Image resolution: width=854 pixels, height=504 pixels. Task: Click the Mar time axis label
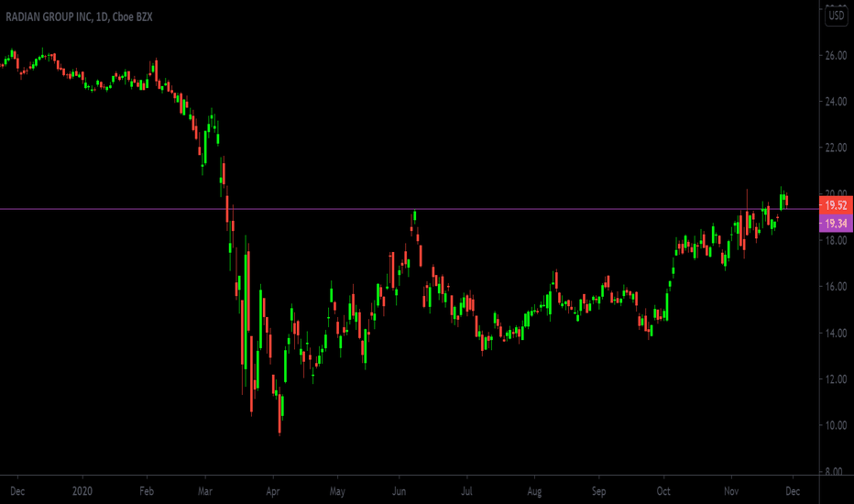(x=205, y=491)
